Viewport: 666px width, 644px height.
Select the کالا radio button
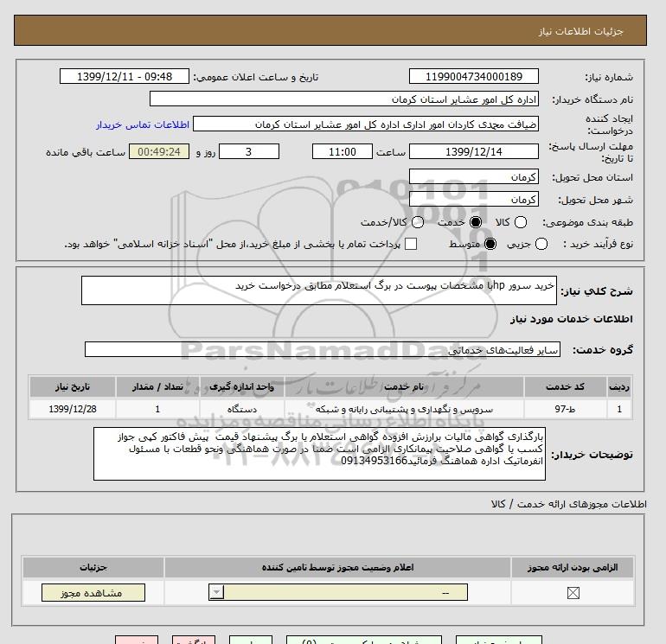[x=521, y=222]
